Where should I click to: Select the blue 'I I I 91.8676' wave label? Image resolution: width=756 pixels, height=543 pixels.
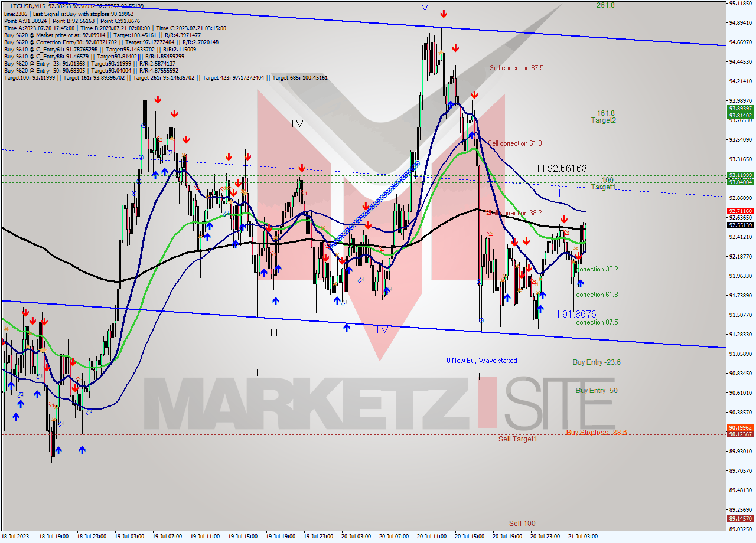(571, 315)
